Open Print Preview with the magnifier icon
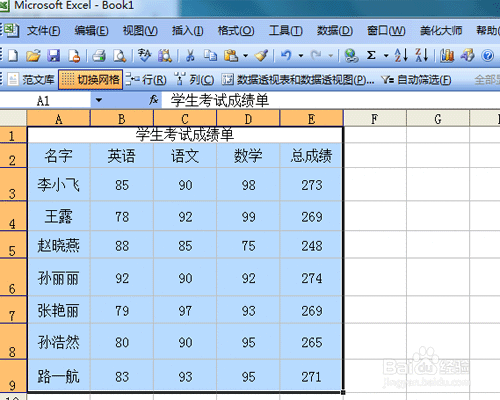500x400 pixels. [119, 55]
